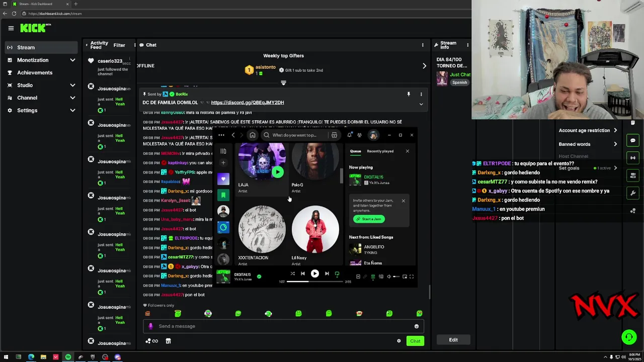Image resolution: width=644 pixels, height=362 pixels.
Task: Mute Spotify volume
Action: click(x=388, y=277)
